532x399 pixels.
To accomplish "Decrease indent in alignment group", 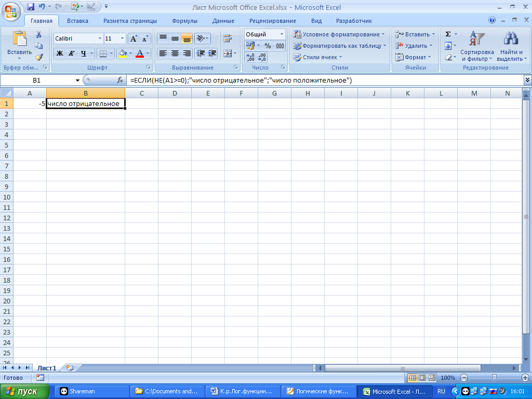I will (201, 54).
